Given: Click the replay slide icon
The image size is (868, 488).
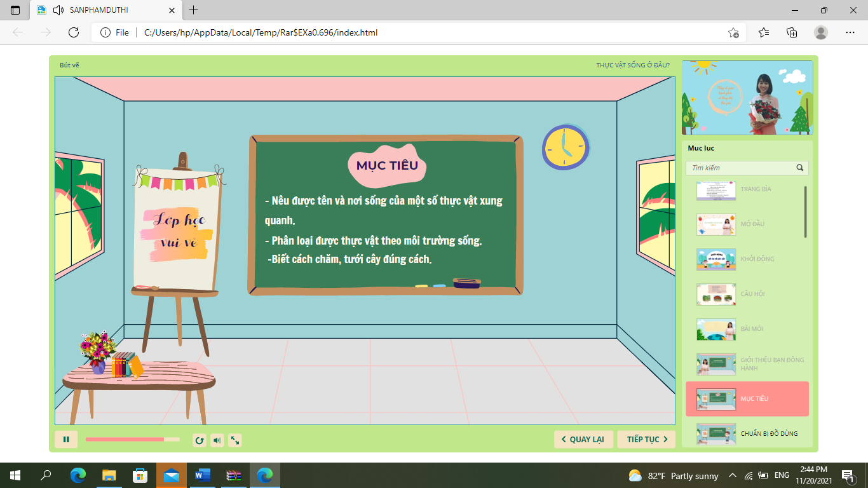Looking at the screenshot, I should pos(200,440).
